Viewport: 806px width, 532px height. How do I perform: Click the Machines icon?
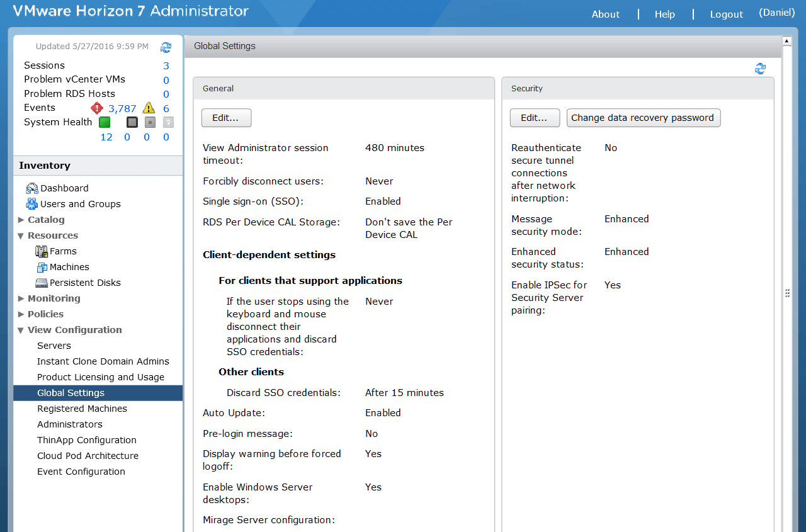click(x=42, y=267)
